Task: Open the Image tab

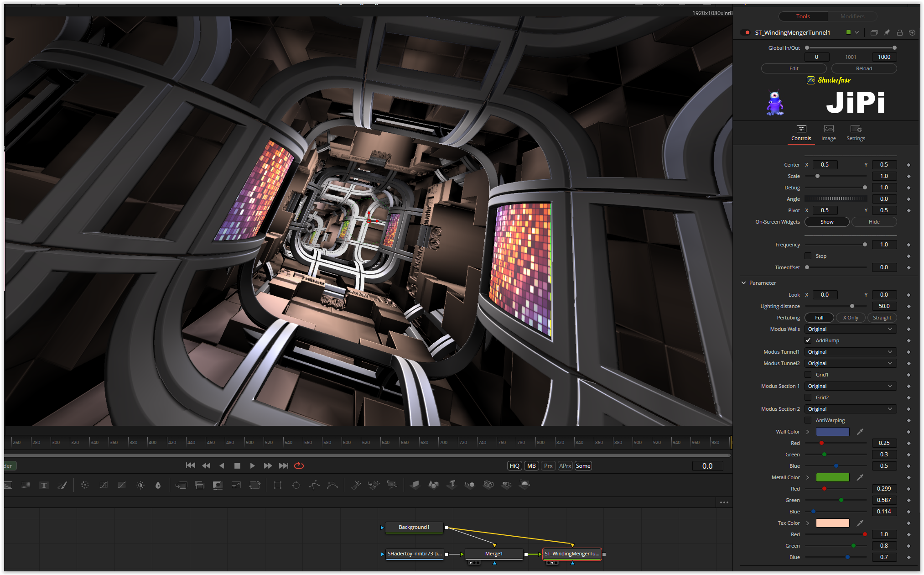Action: tap(828, 133)
